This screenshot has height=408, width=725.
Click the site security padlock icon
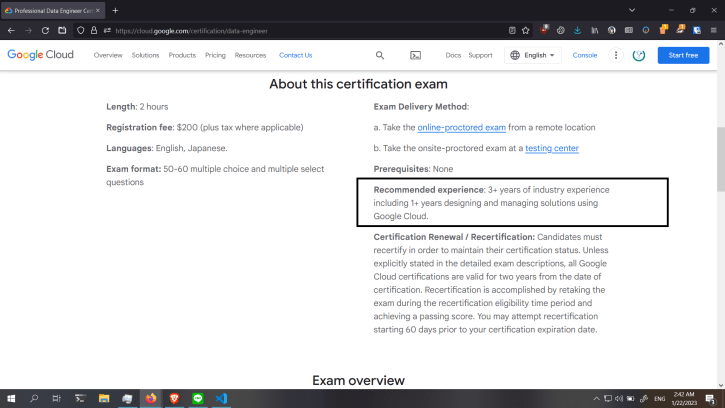pos(94,31)
